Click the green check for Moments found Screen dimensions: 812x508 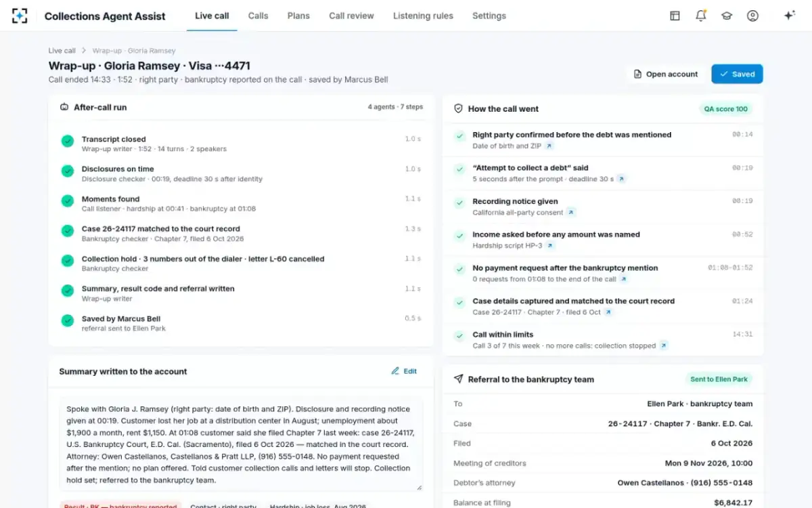pos(68,200)
